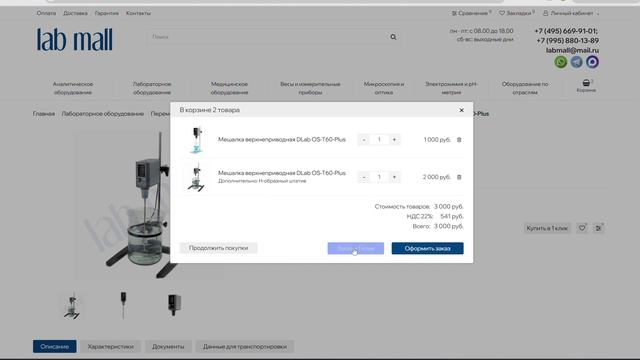Delete the 2 000 руб. item from cart
Image resolution: width=640 pixels, height=360 pixels.
coord(459,177)
